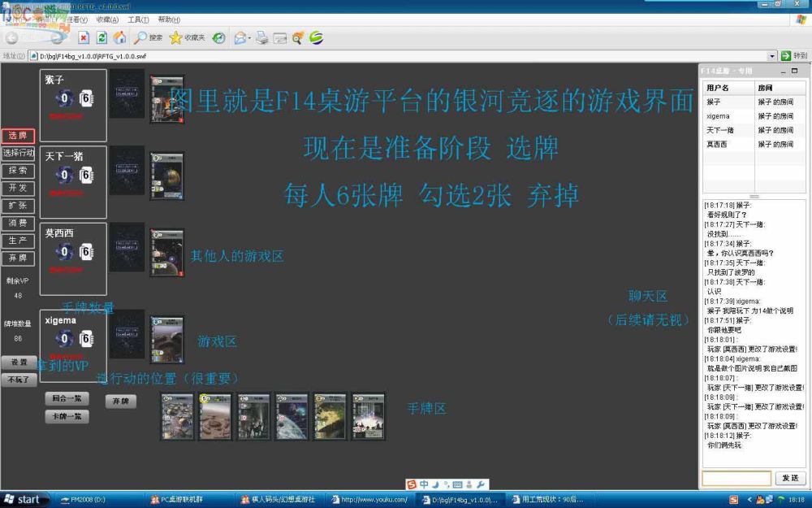Click the green 转到 Go button

(x=794, y=55)
